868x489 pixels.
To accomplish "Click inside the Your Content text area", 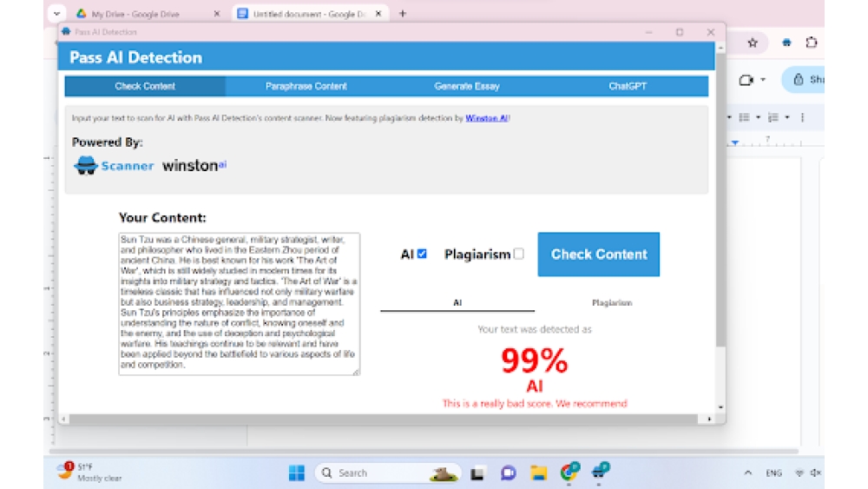I will tap(240, 303).
